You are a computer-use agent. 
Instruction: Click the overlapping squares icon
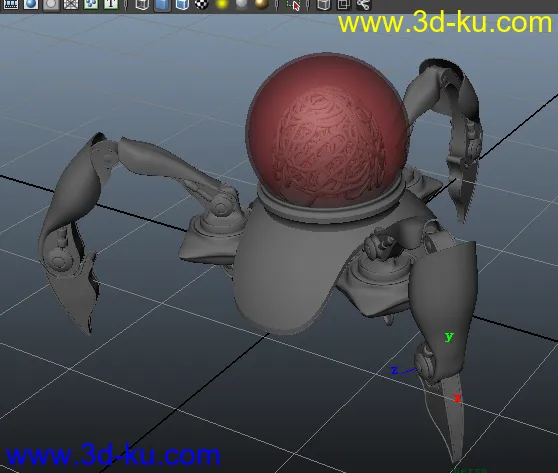(x=343, y=4)
